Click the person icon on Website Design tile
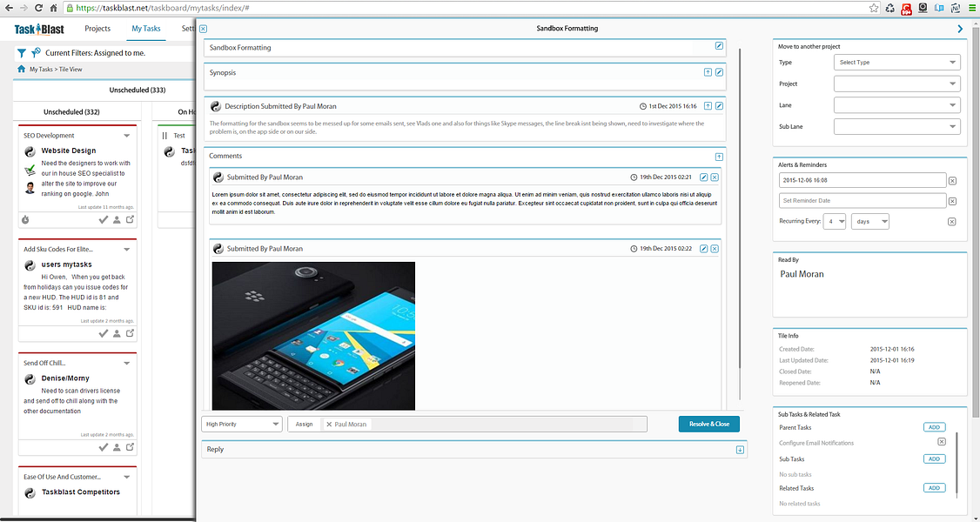The height and width of the screenshot is (522, 980). (117, 220)
